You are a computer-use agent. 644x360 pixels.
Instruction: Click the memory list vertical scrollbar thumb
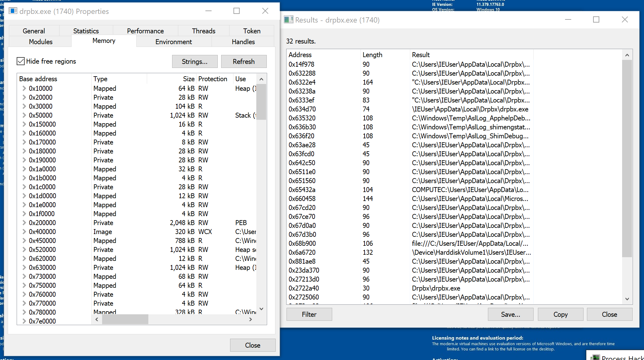pos(261,102)
